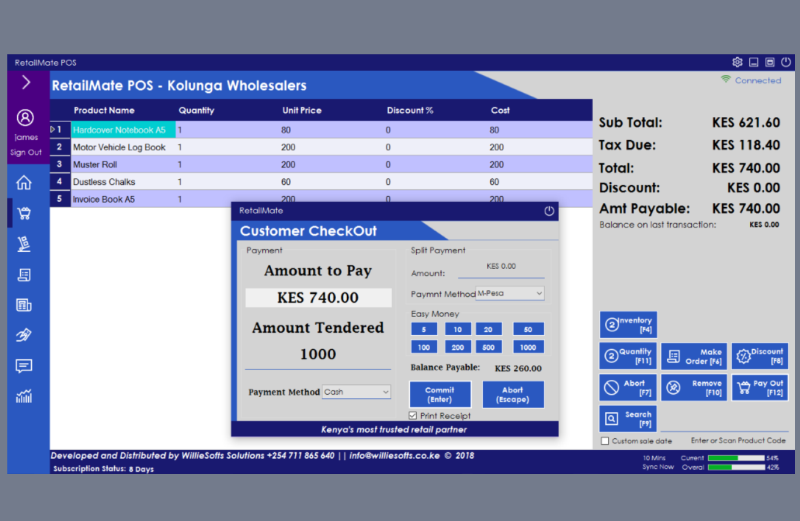Click the Current sync progress bar
The height and width of the screenshot is (521, 800).
click(x=736, y=458)
